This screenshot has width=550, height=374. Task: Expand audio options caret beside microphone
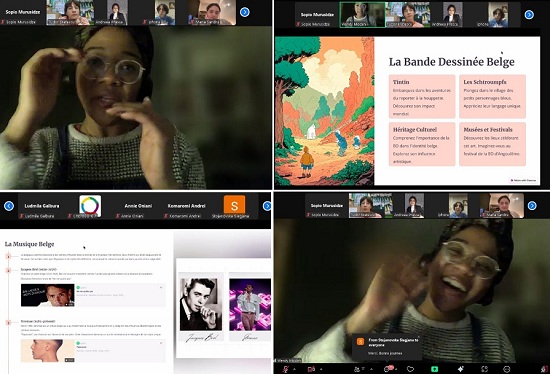point(294,369)
